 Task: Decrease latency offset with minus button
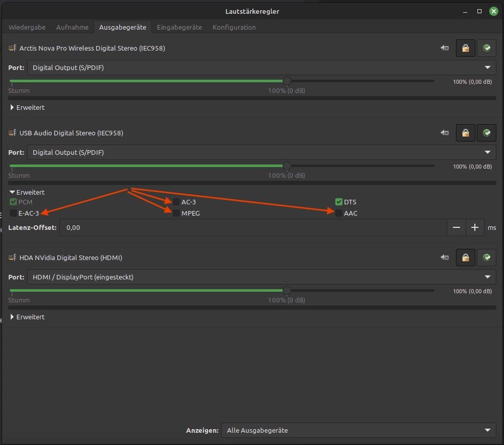456,228
